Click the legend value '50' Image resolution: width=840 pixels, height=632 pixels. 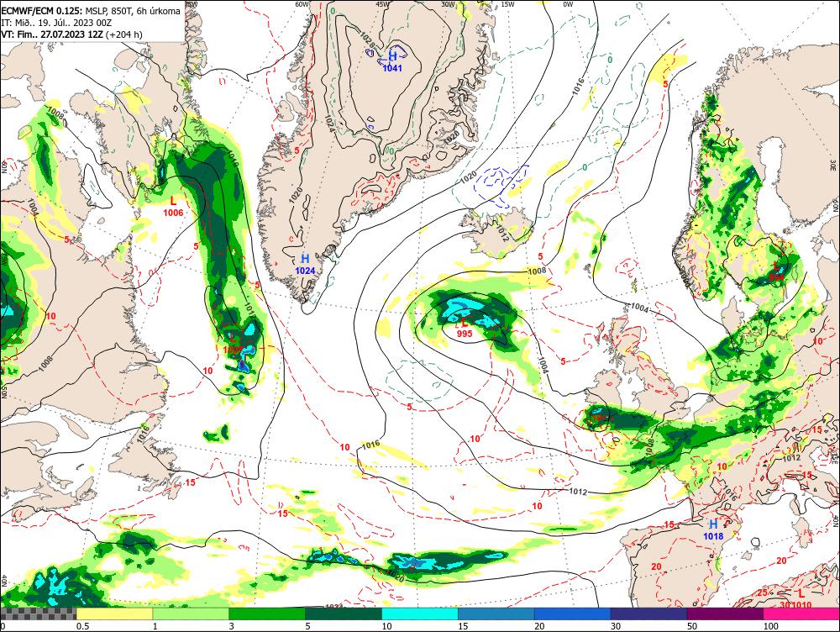pos(692,626)
